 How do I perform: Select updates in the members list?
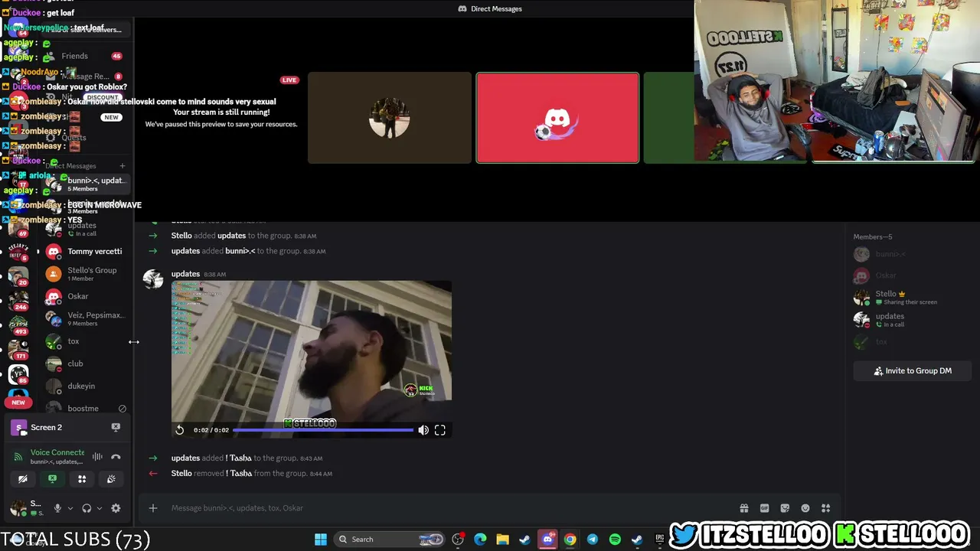(911, 320)
